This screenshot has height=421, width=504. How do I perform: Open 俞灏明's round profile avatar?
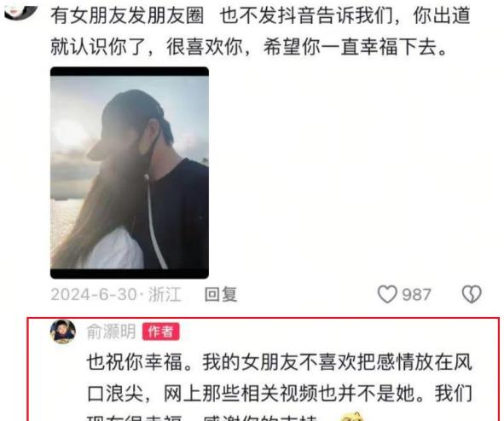63,332
